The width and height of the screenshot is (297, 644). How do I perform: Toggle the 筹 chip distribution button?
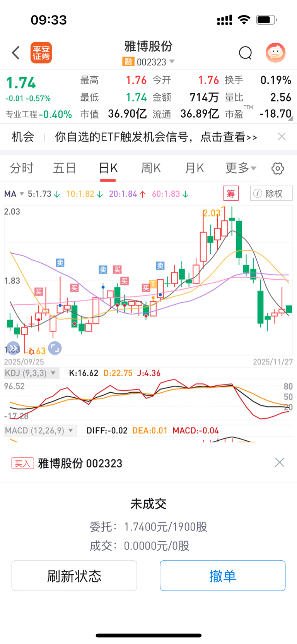tap(231, 193)
